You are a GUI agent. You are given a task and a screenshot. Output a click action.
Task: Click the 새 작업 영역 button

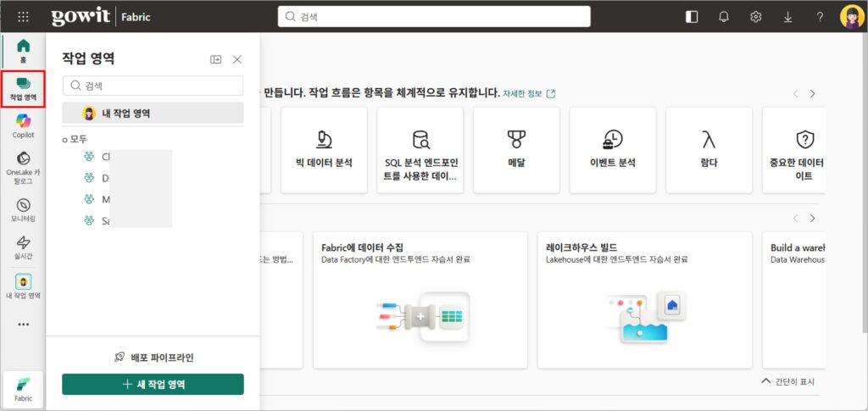(153, 385)
